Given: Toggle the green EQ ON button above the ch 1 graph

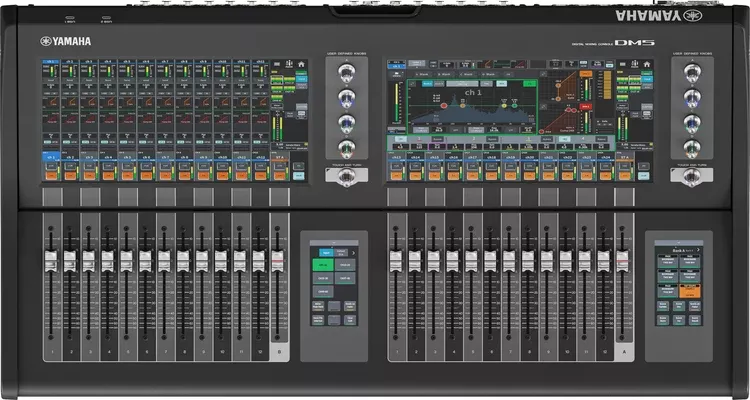Looking at the screenshot, I should pyautogui.click(x=529, y=84).
